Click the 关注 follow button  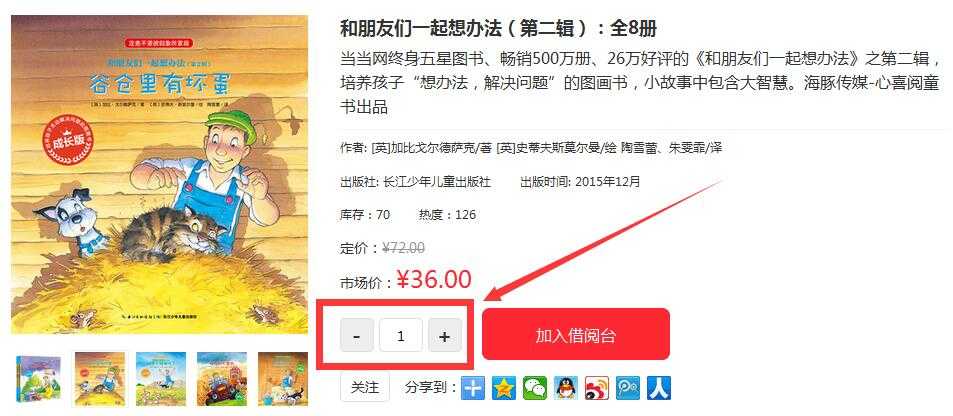tap(365, 387)
